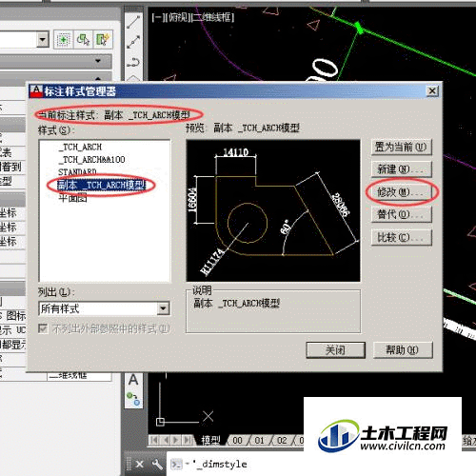Viewport: 476px width, 476px height.
Task: Click the '比较' compare button
Action: [402, 237]
